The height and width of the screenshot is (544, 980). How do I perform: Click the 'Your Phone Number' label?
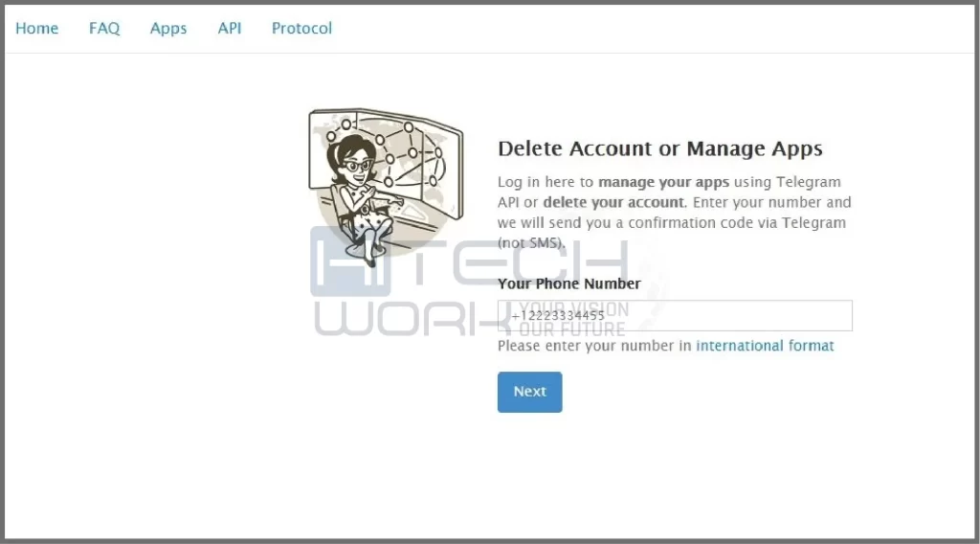(569, 283)
